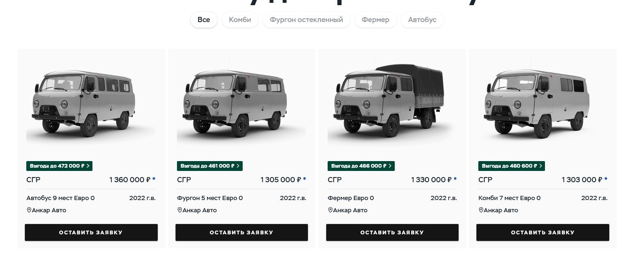Click the location pin icon on the Автобус card
This screenshot has height=263, width=644.
click(x=29, y=210)
